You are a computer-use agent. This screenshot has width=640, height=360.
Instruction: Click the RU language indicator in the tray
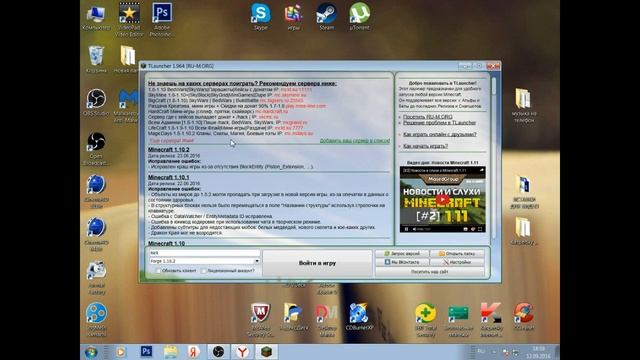click(x=481, y=351)
